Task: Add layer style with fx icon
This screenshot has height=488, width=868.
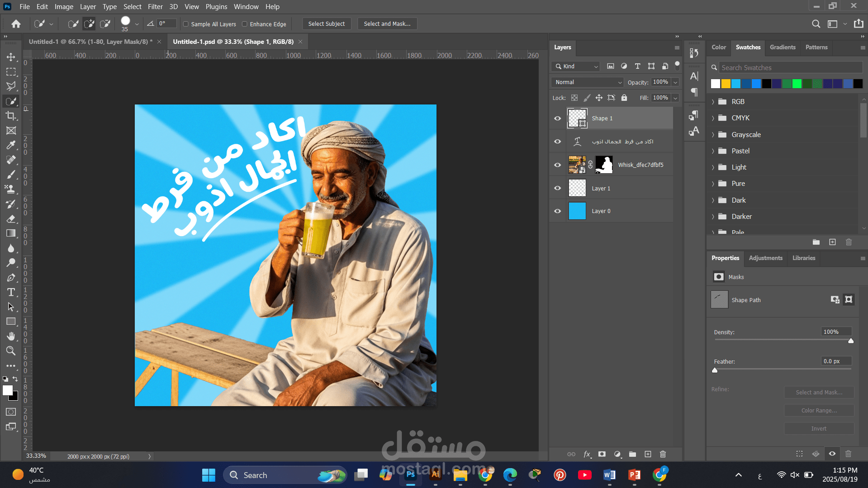Action: 587,454
